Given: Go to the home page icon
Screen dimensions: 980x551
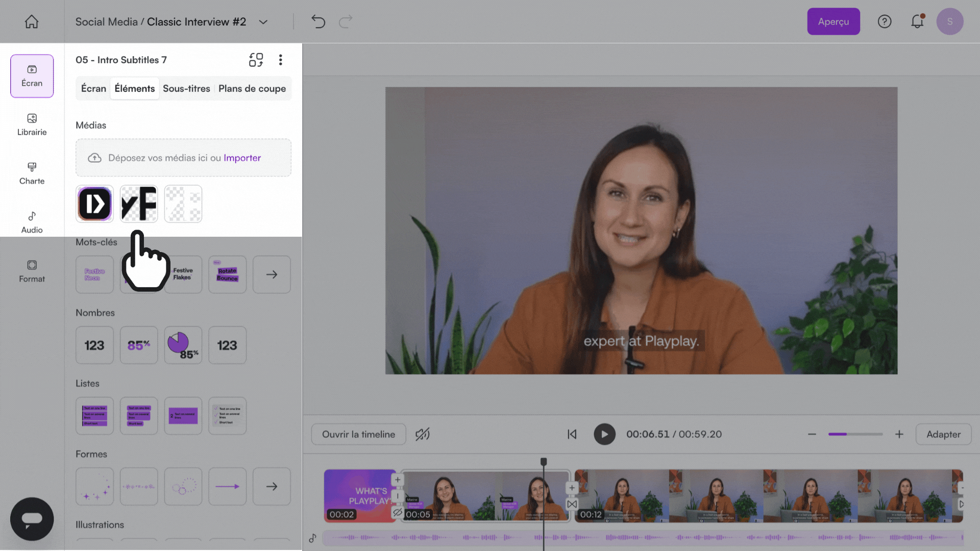Looking at the screenshot, I should (32, 21).
